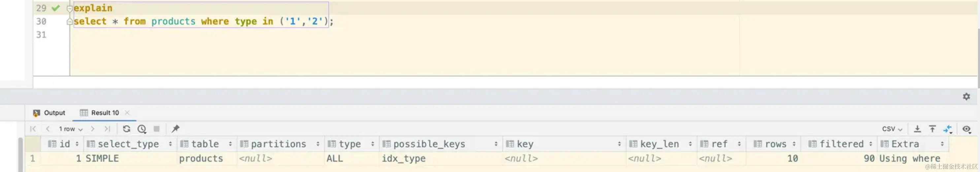Open result panel gear settings
This screenshot has height=172, width=980.
click(x=966, y=97)
